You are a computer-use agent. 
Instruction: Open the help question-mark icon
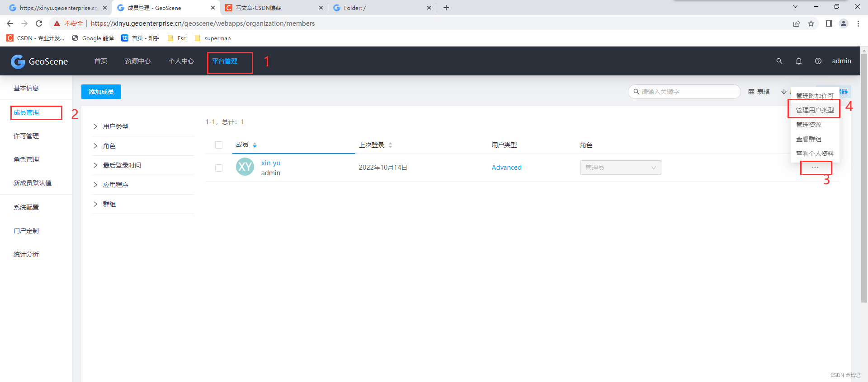(x=818, y=61)
